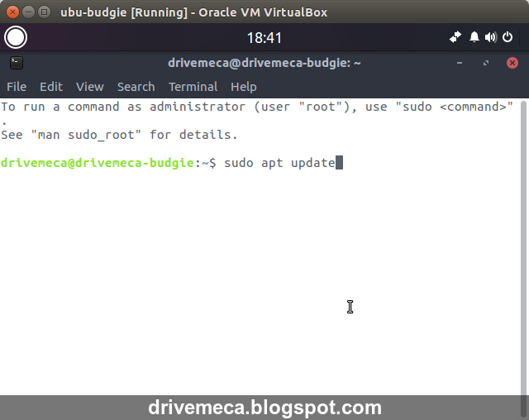529x420 pixels.
Task: Open the Terminal menu
Action: (193, 87)
